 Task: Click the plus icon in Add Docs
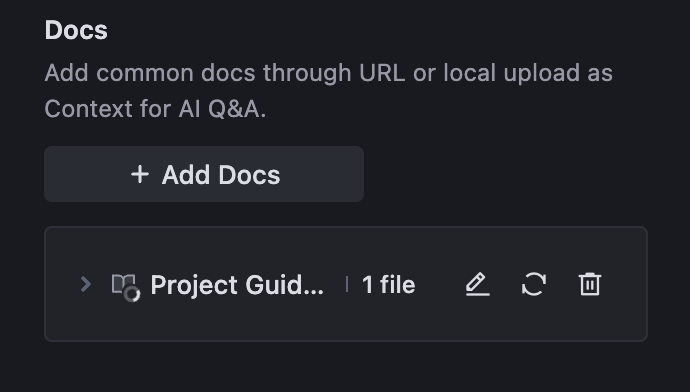(x=140, y=174)
